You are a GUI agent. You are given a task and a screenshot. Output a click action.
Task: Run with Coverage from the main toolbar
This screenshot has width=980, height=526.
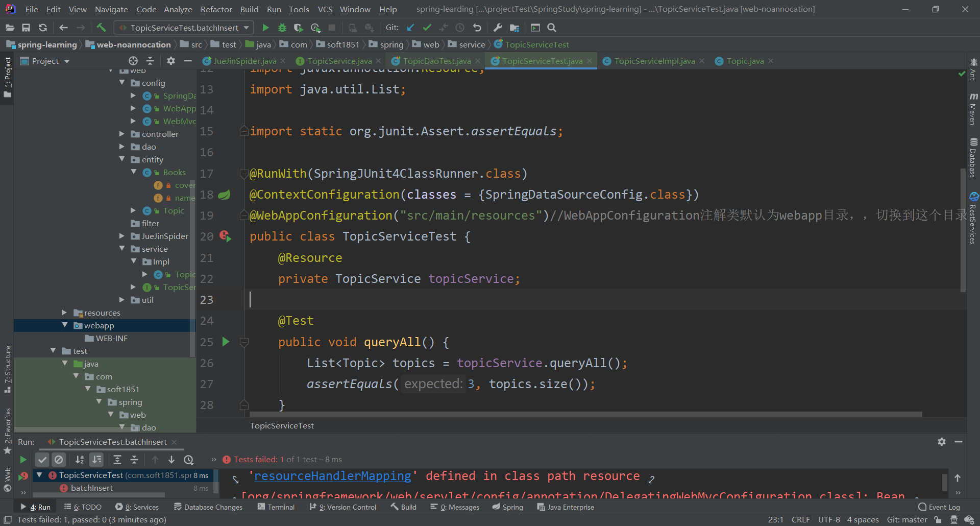tap(299, 28)
